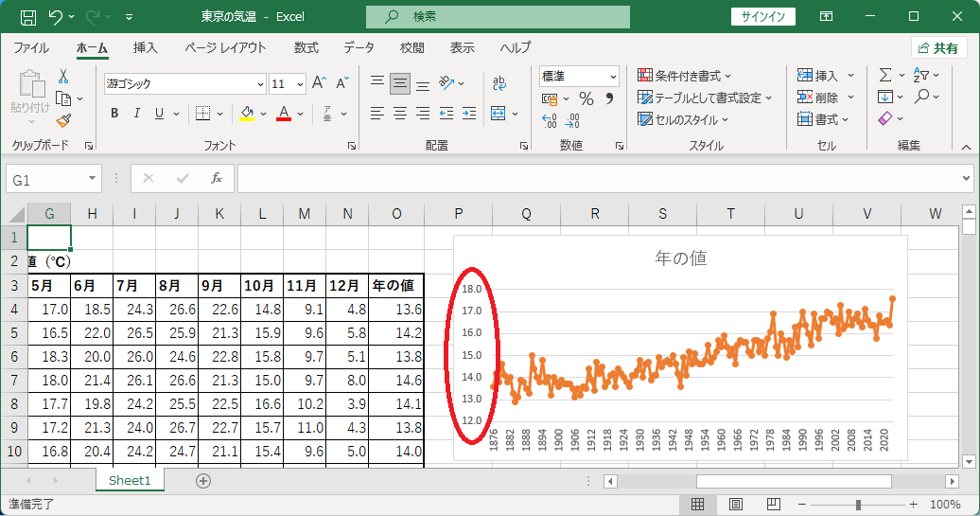Open the font name dropdown 游ゴシック
This screenshot has width=980, height=516.
[261, 84]
